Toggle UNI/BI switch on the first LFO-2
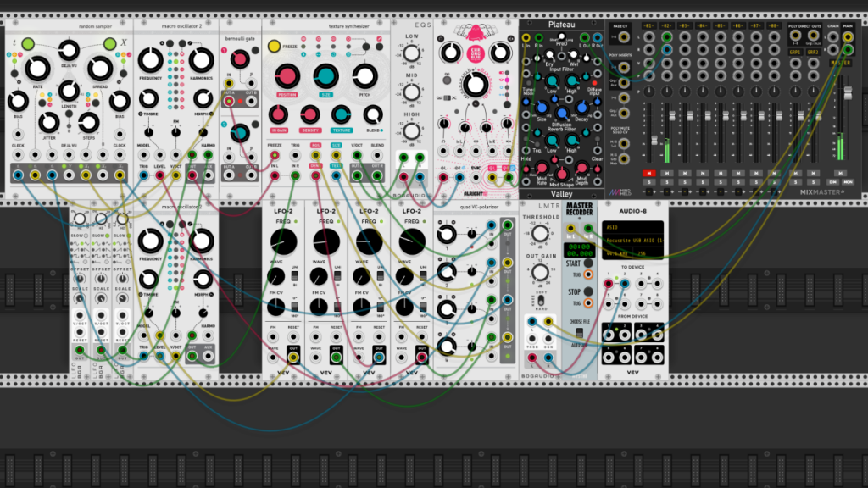 [x=294, y=275]
